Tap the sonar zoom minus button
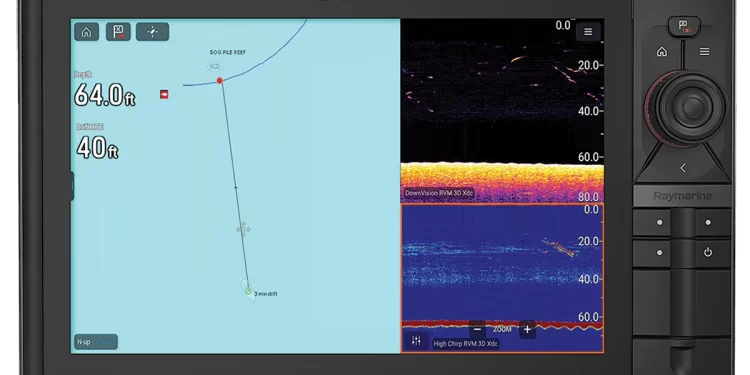Image resolution: width=750 pixels, height=375 pixels. (x=477, y=330)
